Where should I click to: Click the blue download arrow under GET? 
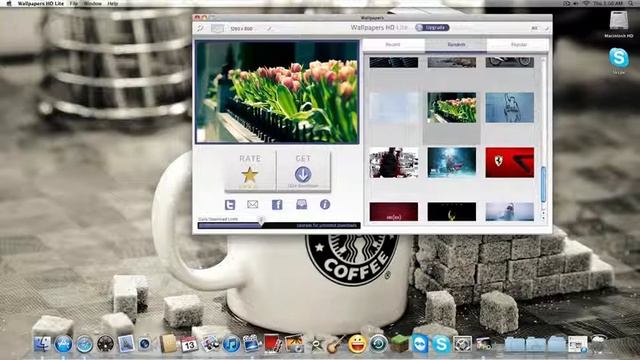coord(303,174)
